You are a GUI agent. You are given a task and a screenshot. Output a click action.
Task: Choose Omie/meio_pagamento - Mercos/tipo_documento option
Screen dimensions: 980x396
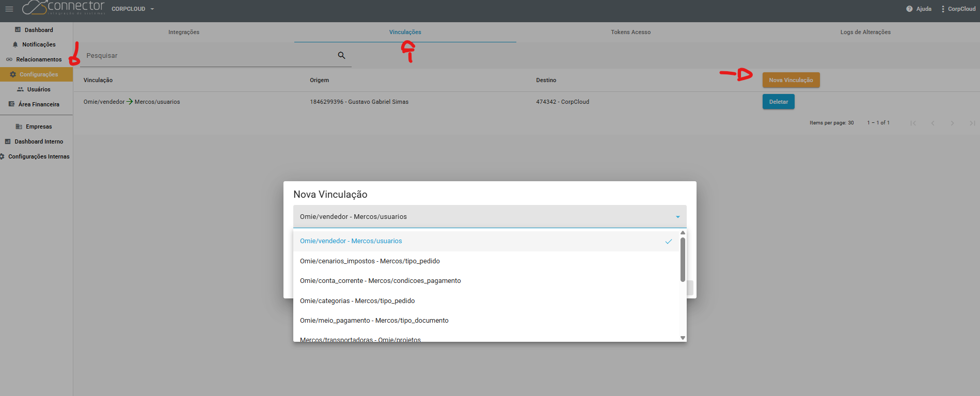374,321
